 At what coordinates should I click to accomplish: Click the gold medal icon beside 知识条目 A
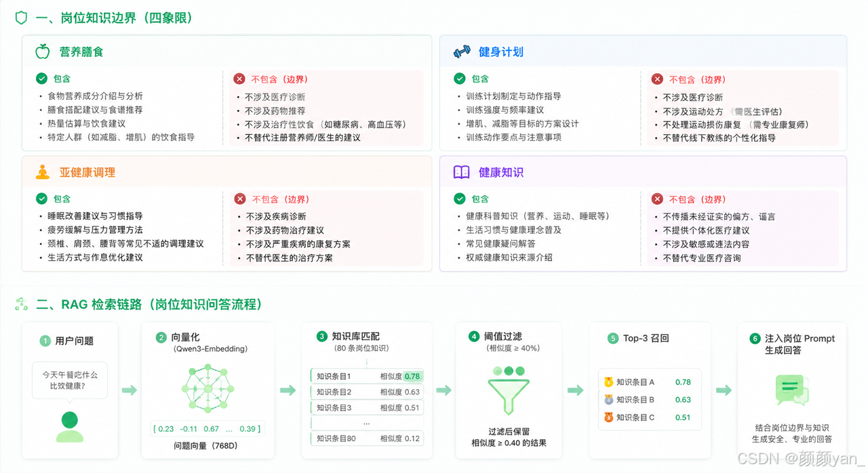(x=608, y=382)
